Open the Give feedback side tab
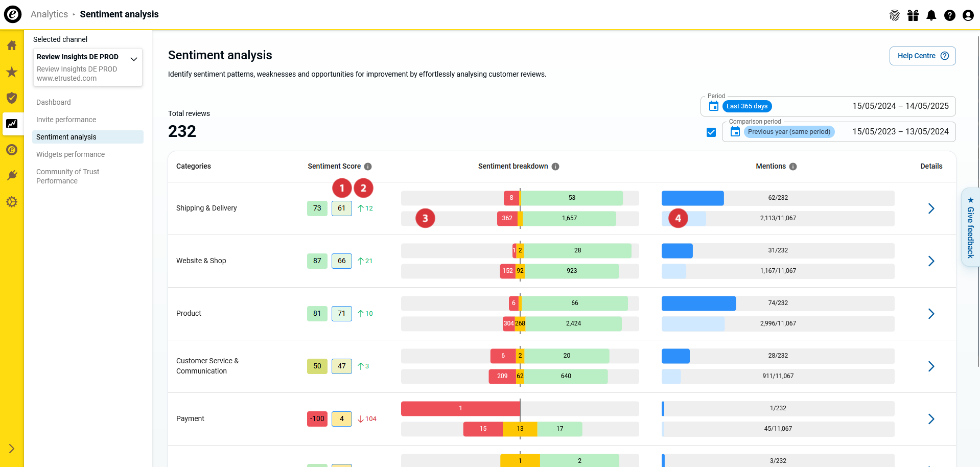This screenshot has width=980, height=467. (970, 227)
